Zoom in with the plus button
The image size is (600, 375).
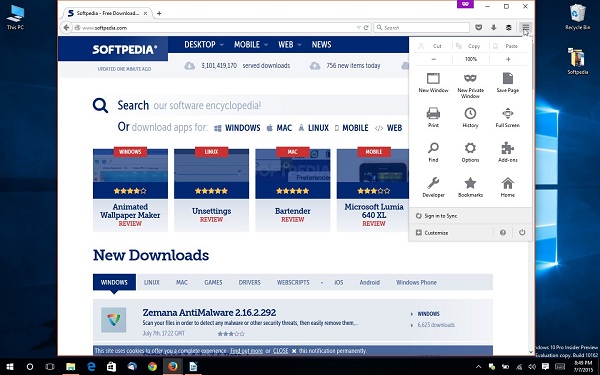pos(508,59)
